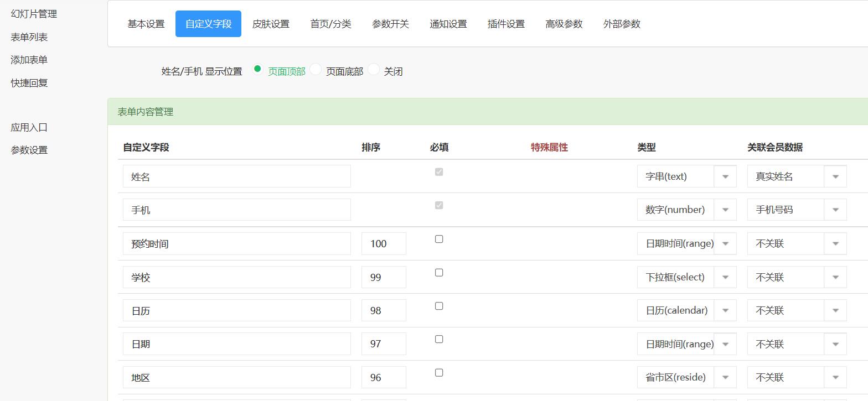Go to 参数开关 tab

(390, 24)
